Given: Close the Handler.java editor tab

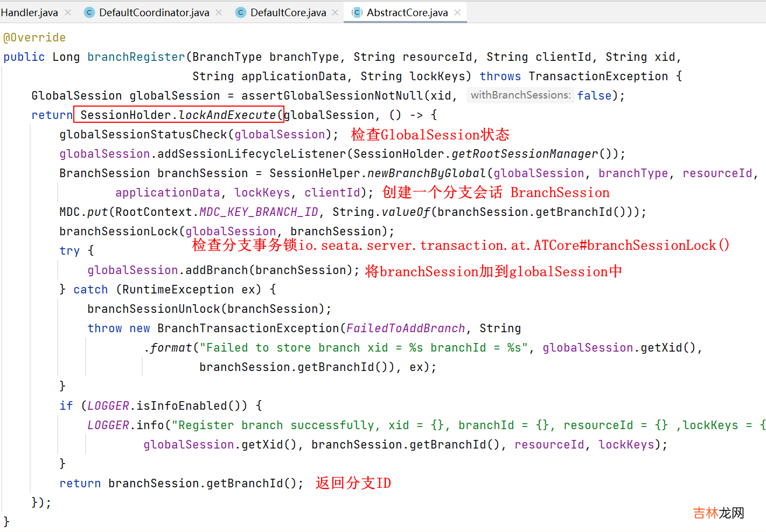Looking at the screenshot, I should [x=68, y=12].
